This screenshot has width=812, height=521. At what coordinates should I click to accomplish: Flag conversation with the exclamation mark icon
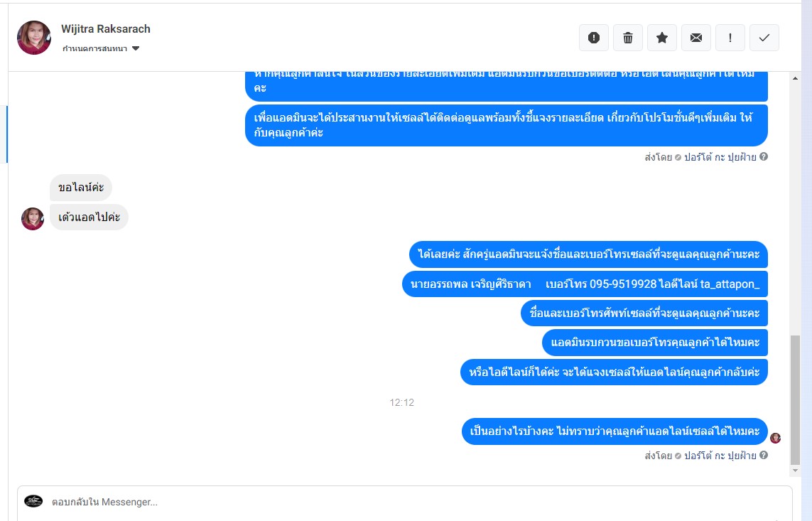pos(730,38)
